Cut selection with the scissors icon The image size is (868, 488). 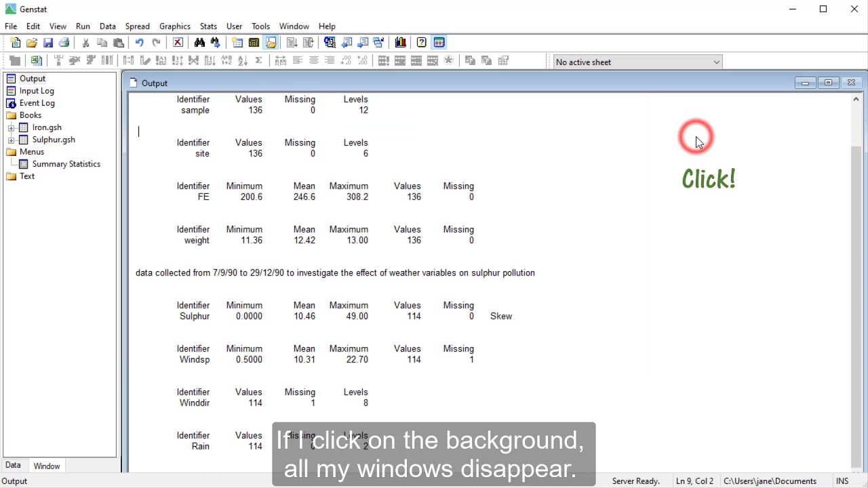click(x=86, y=43)
